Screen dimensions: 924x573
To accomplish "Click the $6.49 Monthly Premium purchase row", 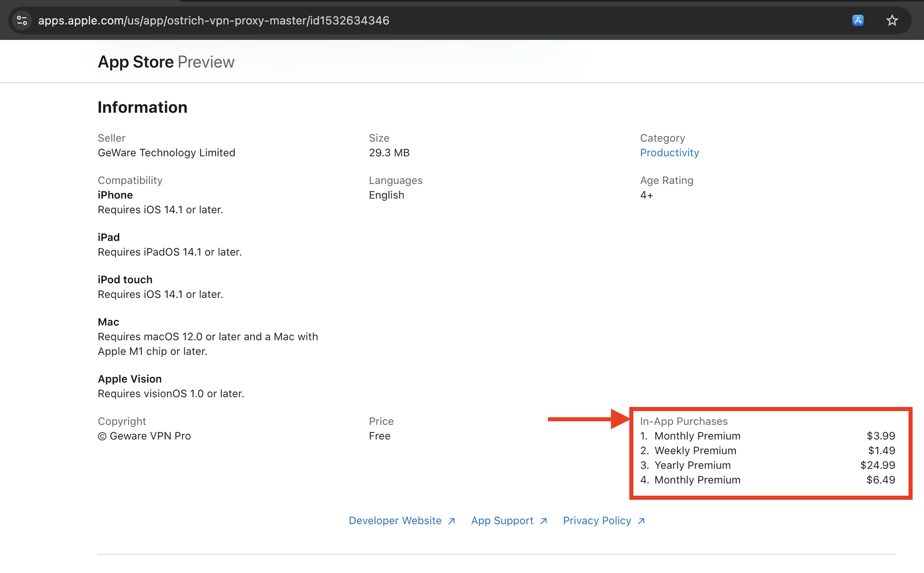I will [697, 480].
